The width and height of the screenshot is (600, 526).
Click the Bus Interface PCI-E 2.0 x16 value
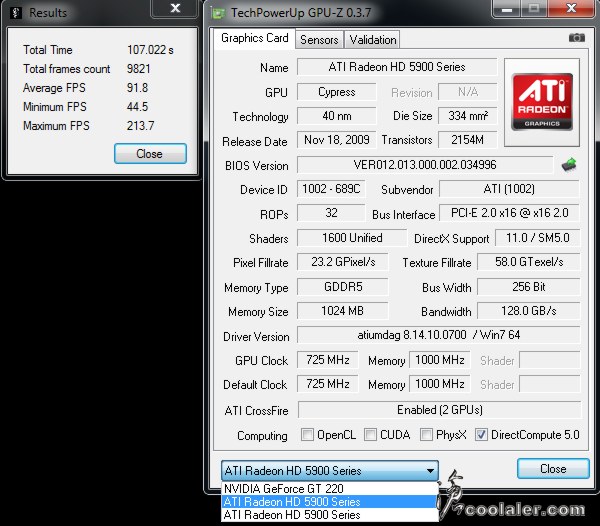(509, 213)
